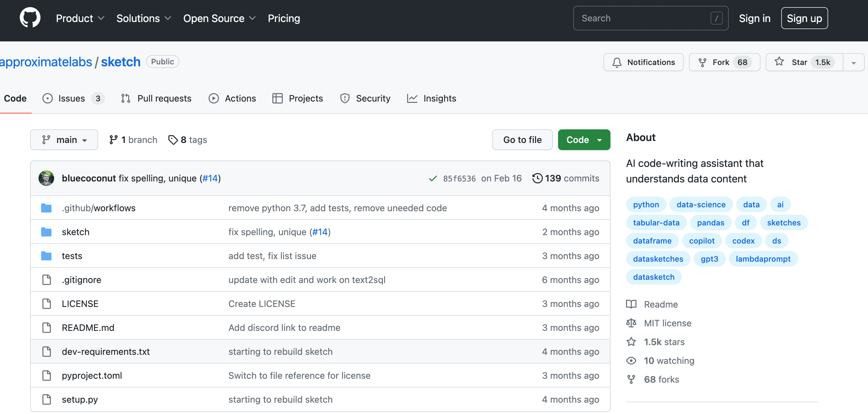
Task: Open the tags icon link
Action: 173,140
